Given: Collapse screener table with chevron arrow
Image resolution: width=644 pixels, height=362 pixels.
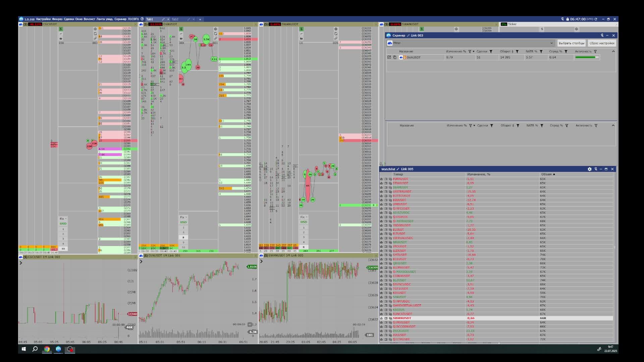Looking at the screenshot, I should 613,52.
